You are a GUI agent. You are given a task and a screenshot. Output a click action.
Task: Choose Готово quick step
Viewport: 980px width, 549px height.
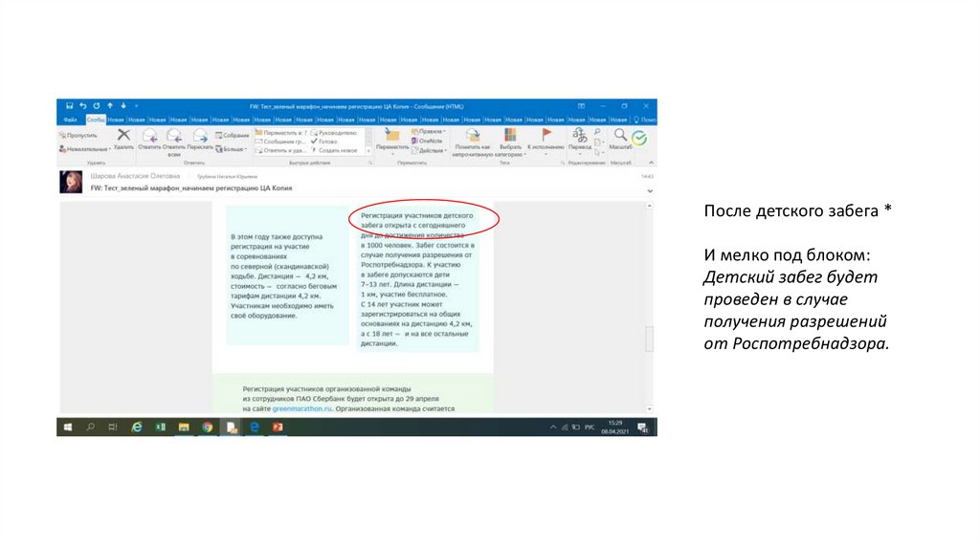(324, 142)
